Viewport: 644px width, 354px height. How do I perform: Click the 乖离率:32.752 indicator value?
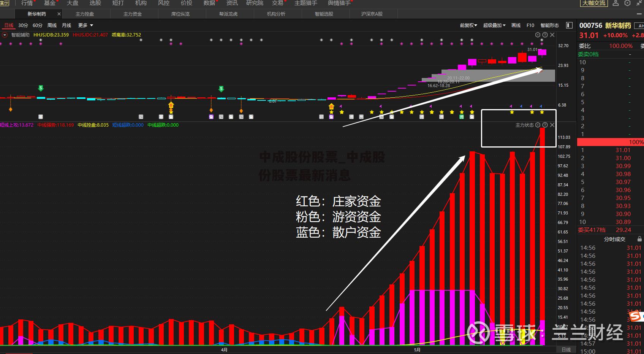coord(127,35)
